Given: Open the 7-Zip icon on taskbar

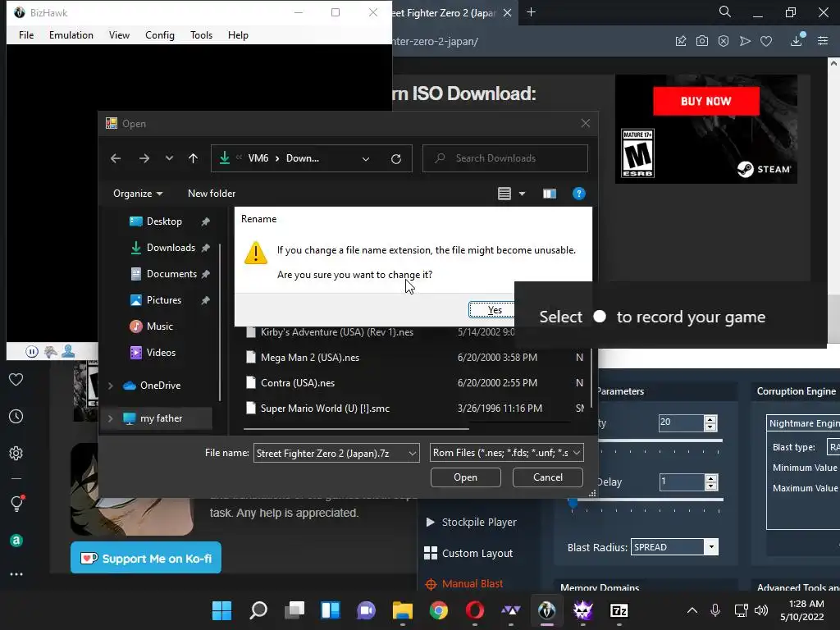Looking at the screenshot, I should click(619, 610).
